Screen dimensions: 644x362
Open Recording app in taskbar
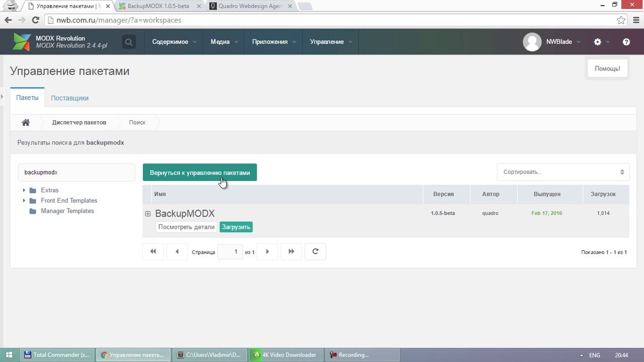coord(363,355)
